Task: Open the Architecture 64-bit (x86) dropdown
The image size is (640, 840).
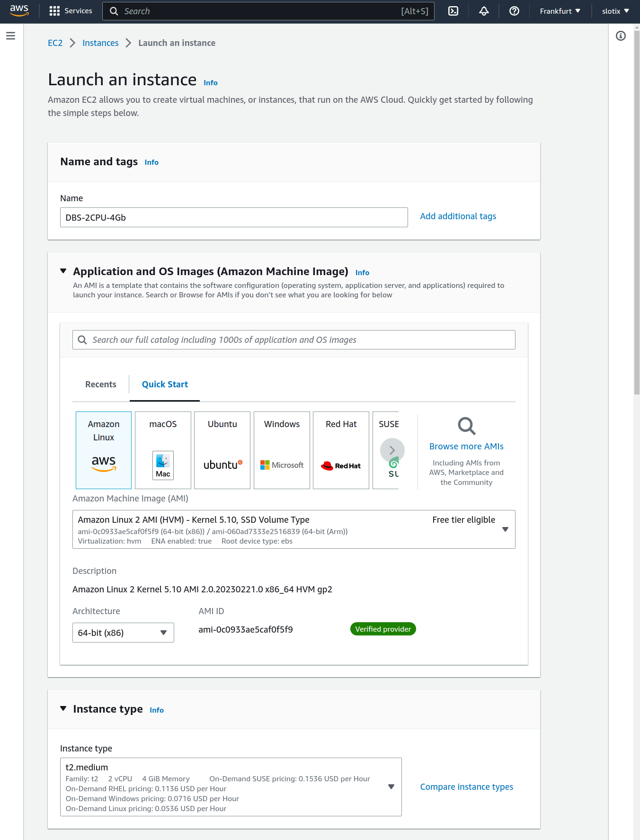Action: click(x=123, y=633)
